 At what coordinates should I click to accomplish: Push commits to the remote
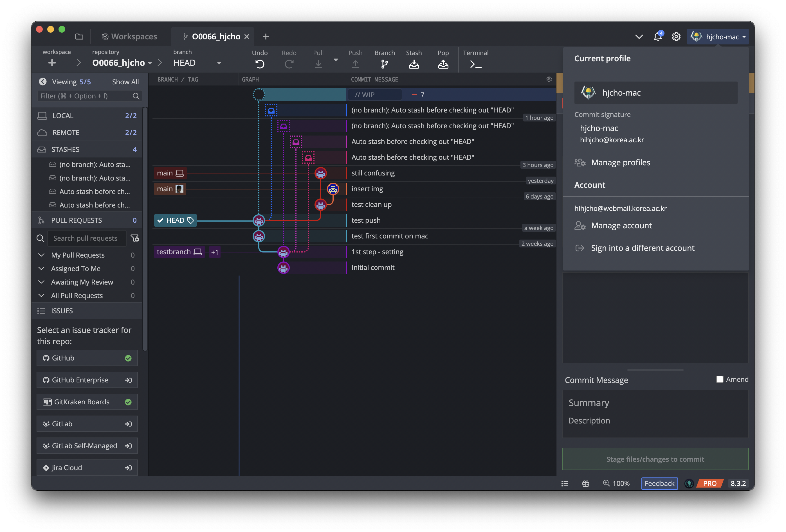[356, 64]
